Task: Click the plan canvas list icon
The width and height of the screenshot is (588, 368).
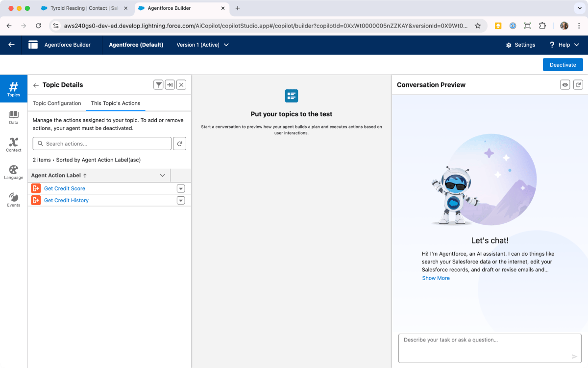Action: pyautogui.click(x=292, y=96)
